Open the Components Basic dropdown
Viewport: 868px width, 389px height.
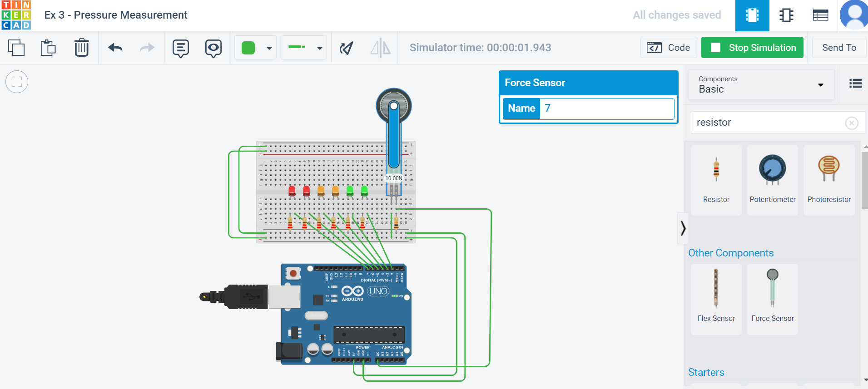[761, 84]
